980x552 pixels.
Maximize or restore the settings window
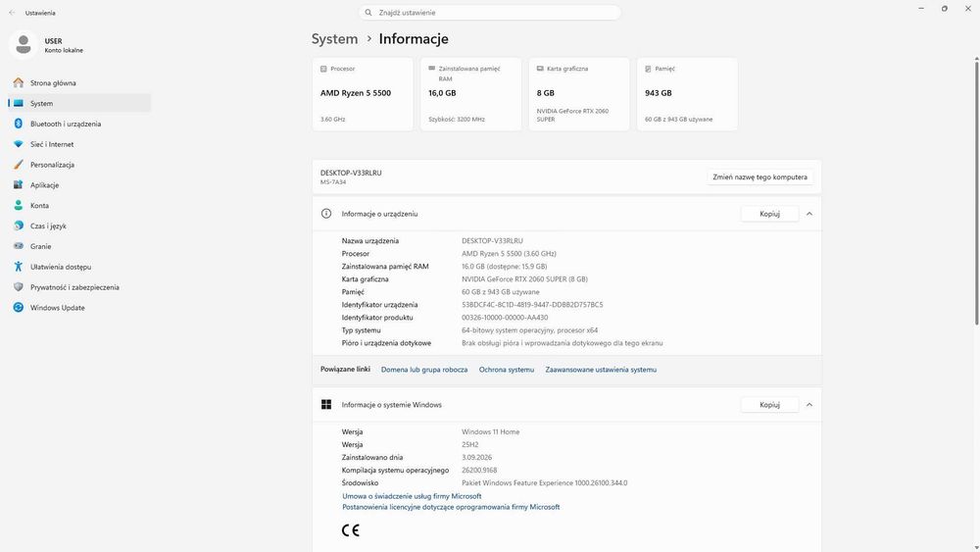tap(945, 9)
